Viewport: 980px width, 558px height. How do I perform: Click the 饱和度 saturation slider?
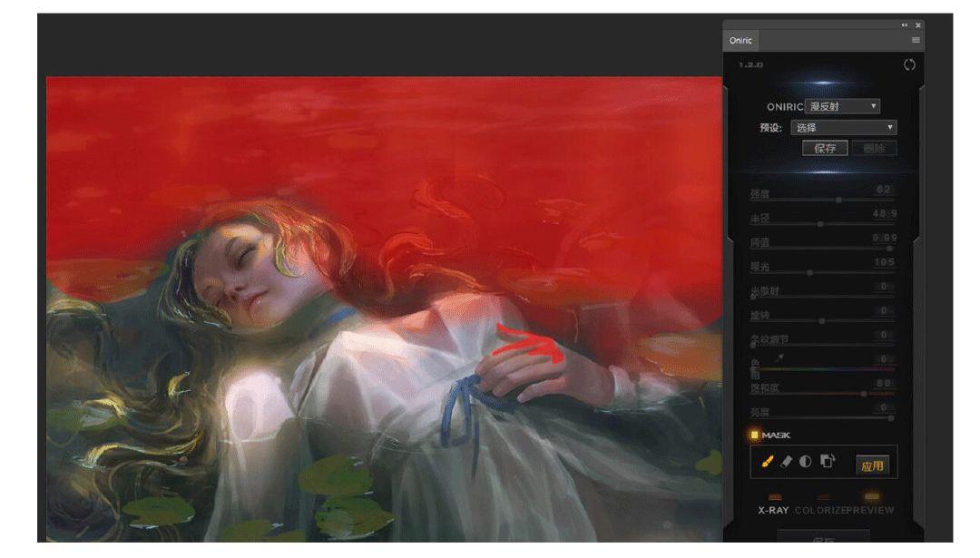tap(822, 394)
